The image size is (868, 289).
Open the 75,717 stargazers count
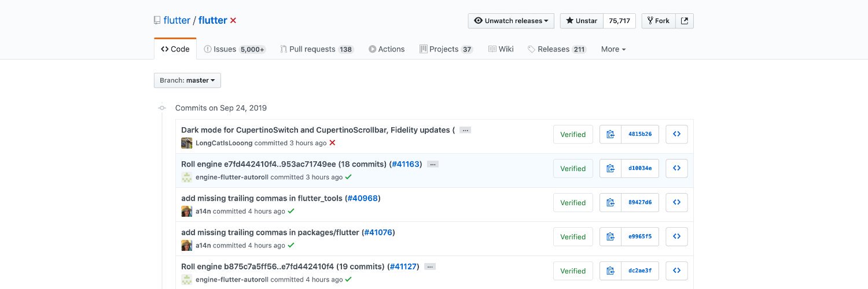pyautogui.click(x=619, y=21)
